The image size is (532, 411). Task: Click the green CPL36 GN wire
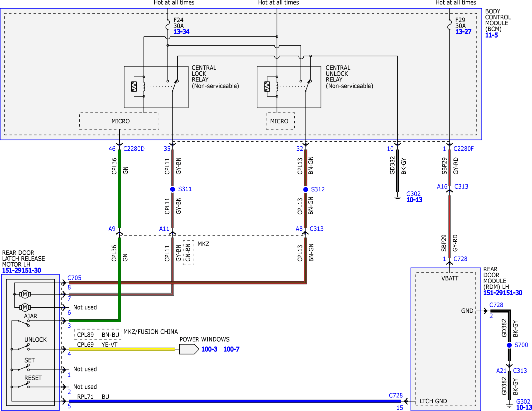pos(119,189)
